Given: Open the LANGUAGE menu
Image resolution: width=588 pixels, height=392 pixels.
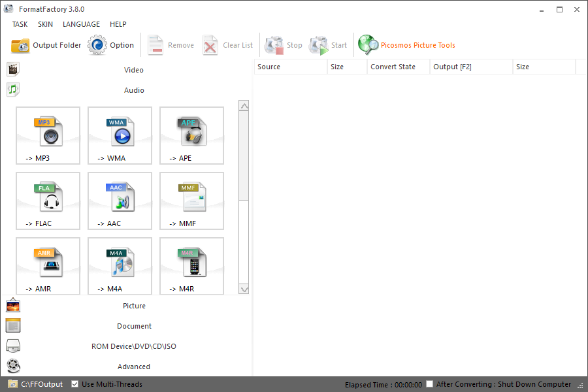Looking at the screenshot, I should (81, 24).
